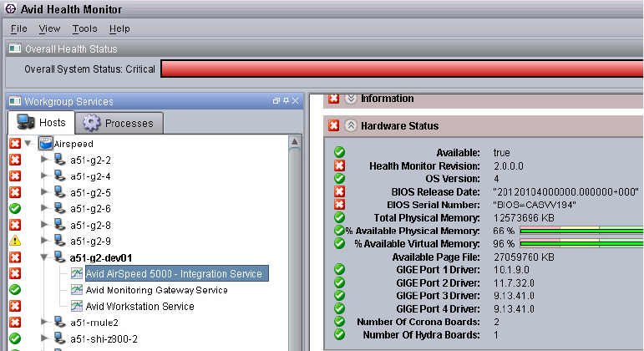Pin the Workgroup Services panel
The width and height of the screenshot is (644, 351).
286,100
